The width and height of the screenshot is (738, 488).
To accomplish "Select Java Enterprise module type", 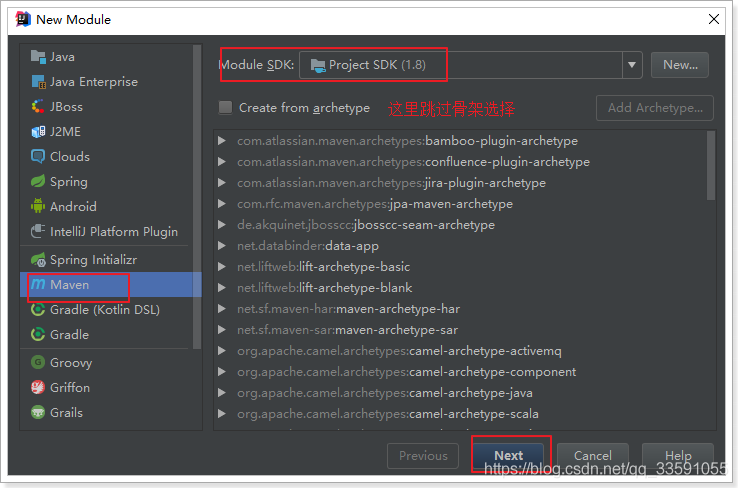I will [x=106, y=81].
